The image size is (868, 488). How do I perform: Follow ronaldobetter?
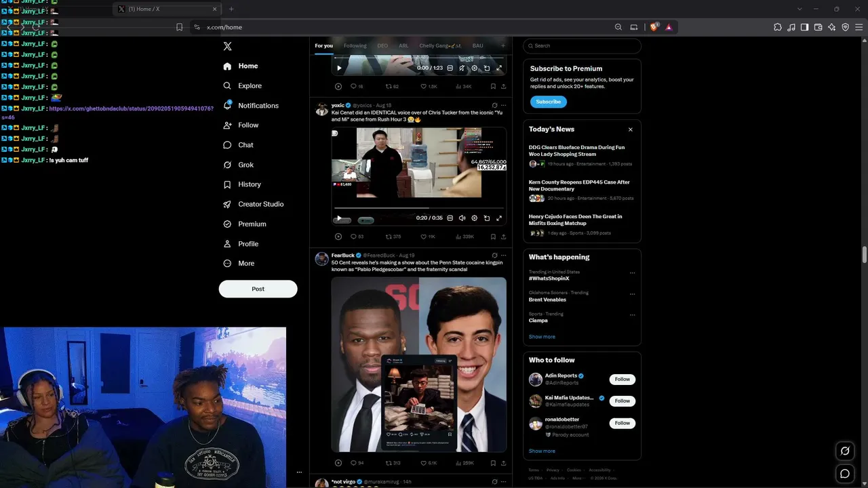point(622,423)
